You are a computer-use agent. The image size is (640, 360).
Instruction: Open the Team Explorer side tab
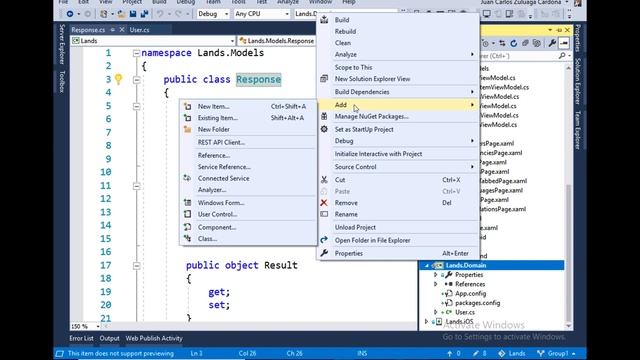578,130
